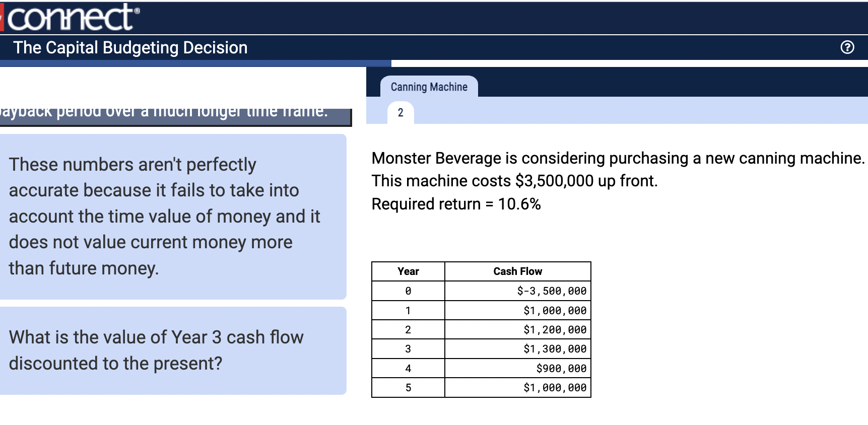The image size is (868, 425).
Task: Click the time value of money message
Action: (173, 217)
